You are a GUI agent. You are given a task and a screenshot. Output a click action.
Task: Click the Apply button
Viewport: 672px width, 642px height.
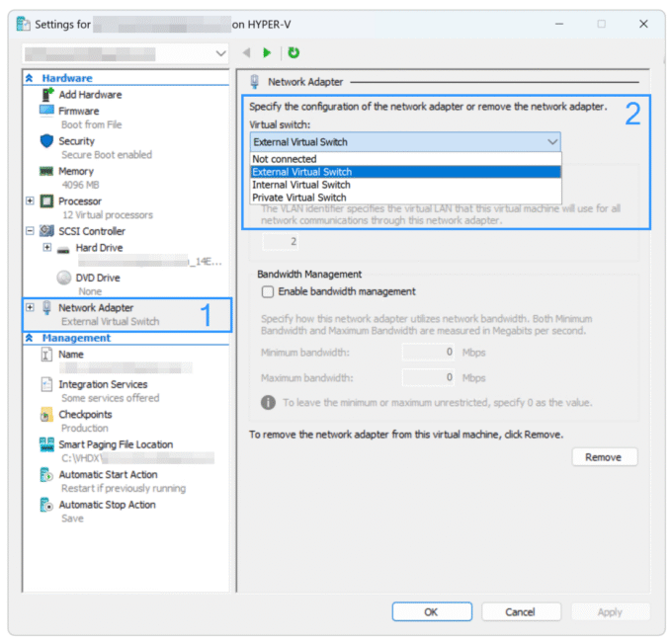[x=611, y=611]
